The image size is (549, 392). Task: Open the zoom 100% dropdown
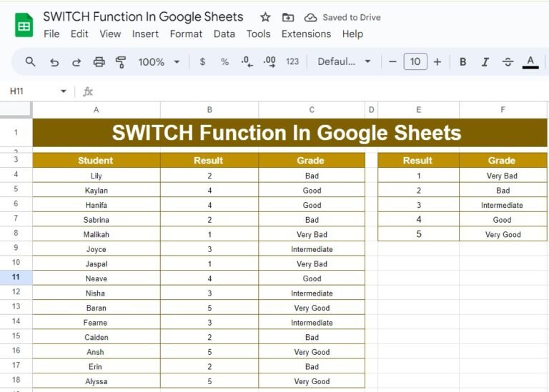coord(159,62)
